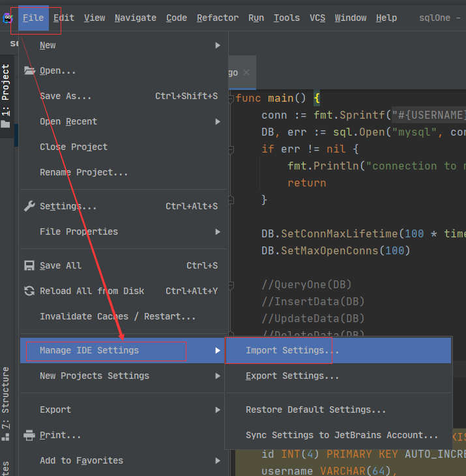Open the View menu
This screenshot has width=466, height=476.
click(x=95, y=18)
